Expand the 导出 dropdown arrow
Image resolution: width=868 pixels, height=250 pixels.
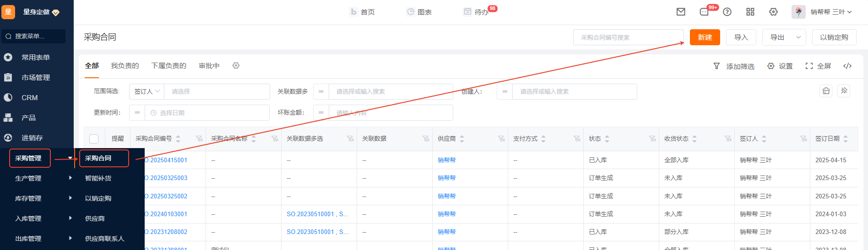[x=798, y=37]
